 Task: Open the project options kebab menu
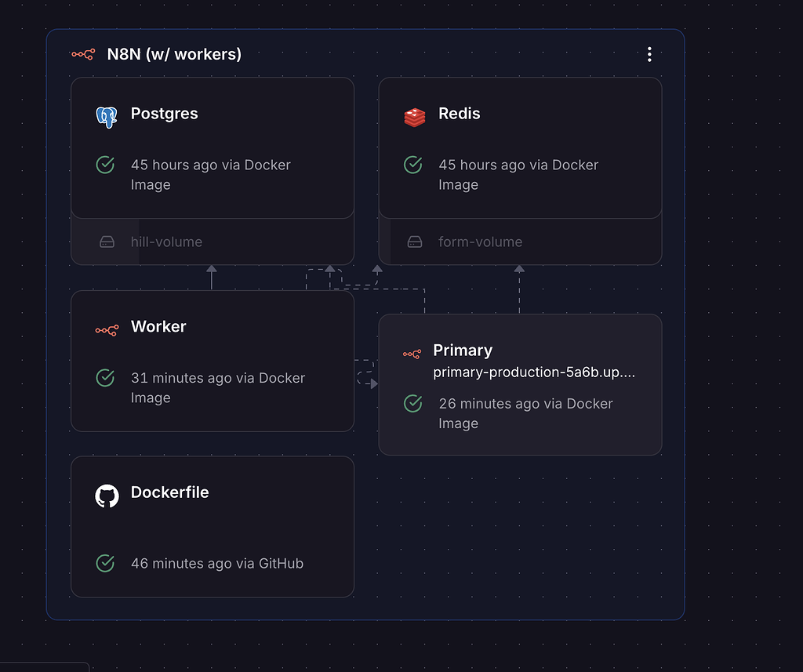point(649,54)
